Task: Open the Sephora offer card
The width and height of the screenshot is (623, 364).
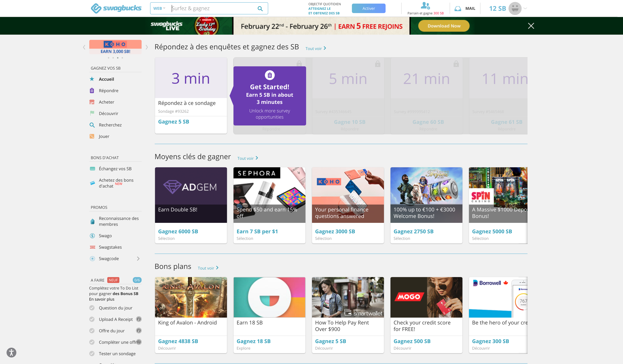Action: tap(269, 206)
